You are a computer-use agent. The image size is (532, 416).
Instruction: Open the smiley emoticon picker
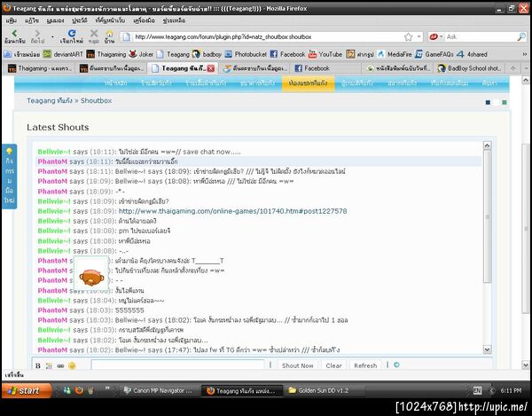pos(72,365)
